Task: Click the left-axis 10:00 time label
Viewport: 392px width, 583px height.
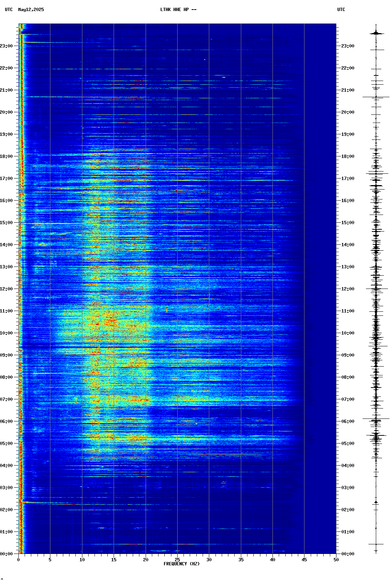Action: [x=6, y=333]
